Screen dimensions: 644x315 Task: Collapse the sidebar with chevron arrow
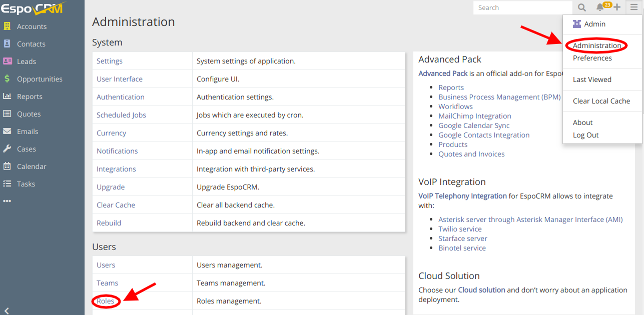point(7,310)
